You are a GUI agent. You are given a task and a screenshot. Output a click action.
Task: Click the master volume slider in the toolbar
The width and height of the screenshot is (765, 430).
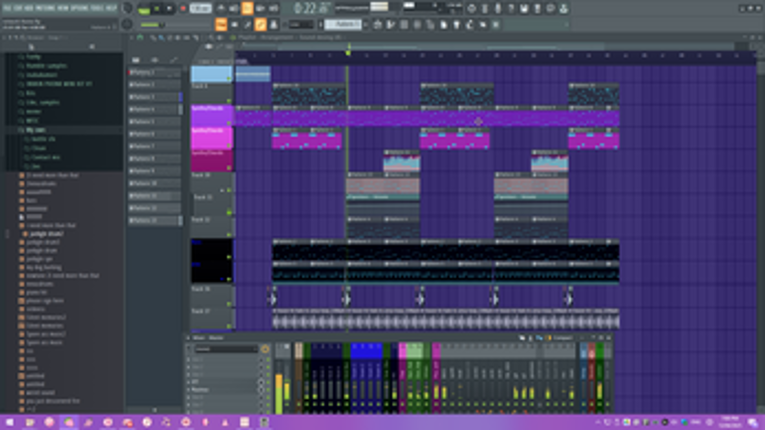coord(152,25)
